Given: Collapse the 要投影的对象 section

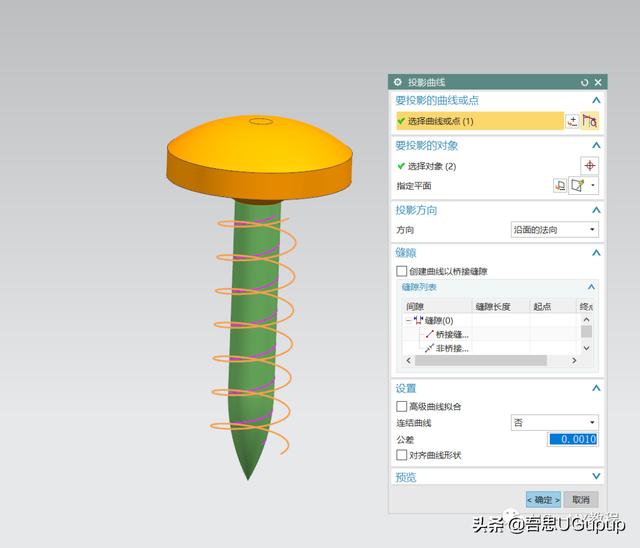Looking at the screenshot, I should [x=596, y=145].
